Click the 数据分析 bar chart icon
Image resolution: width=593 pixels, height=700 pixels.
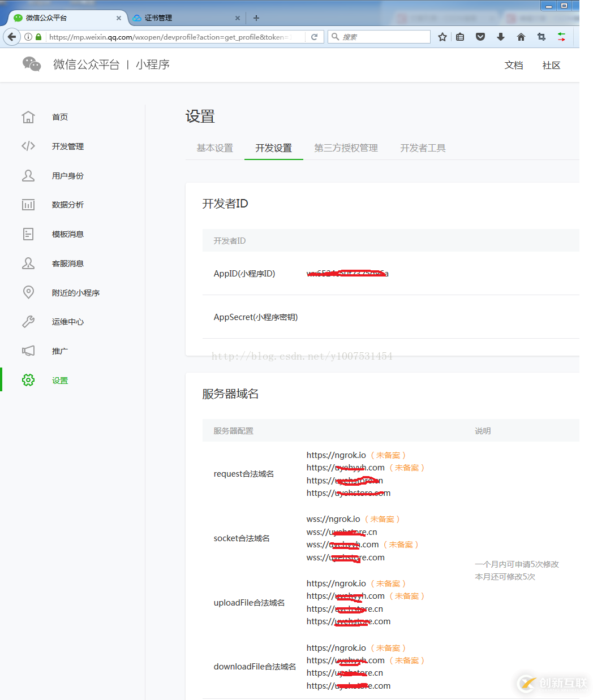pos(28,205)
